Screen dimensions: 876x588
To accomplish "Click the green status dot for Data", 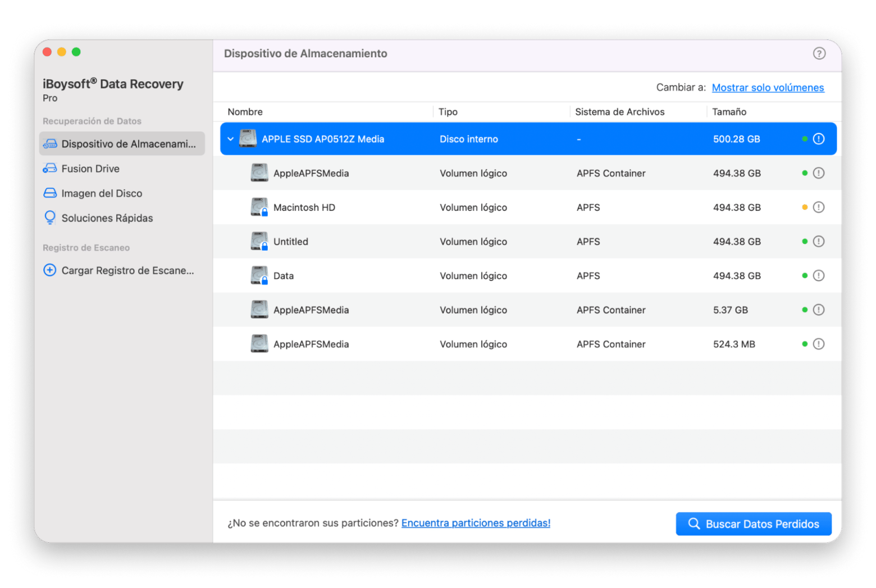I will click(x=805, y=275).
